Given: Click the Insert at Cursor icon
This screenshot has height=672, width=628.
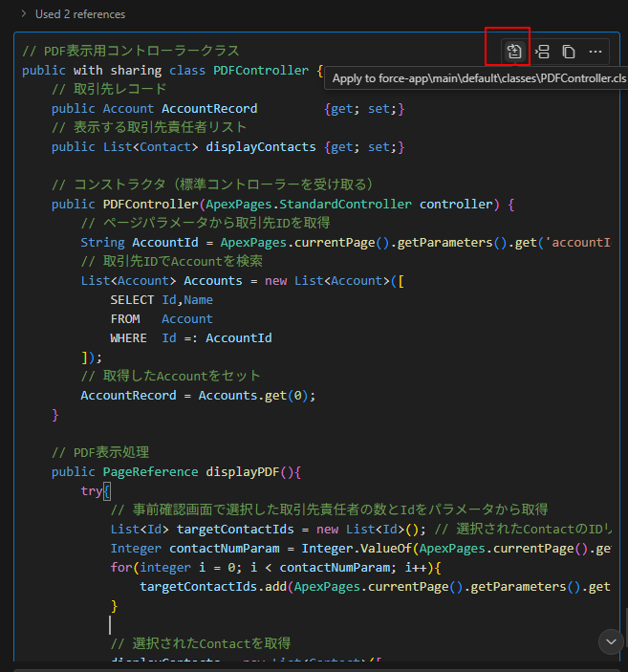Looking at the screenshot, I should click(x=542, y=52).
